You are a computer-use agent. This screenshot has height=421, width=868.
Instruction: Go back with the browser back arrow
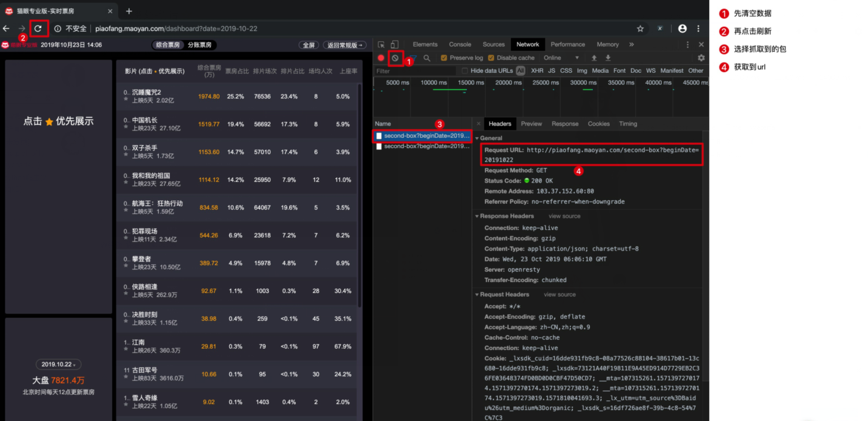[7, 29]
